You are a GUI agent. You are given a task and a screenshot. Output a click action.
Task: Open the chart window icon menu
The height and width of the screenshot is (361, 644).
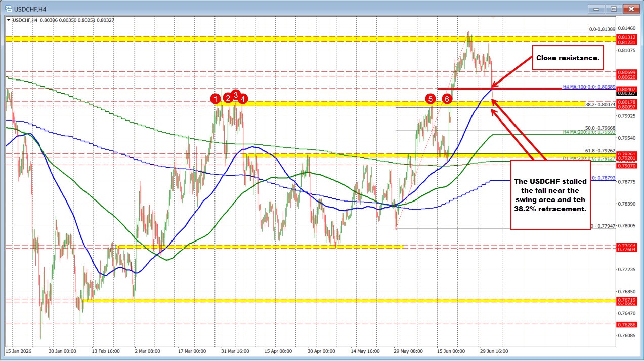pyautogui.click(x=8, y=8)
